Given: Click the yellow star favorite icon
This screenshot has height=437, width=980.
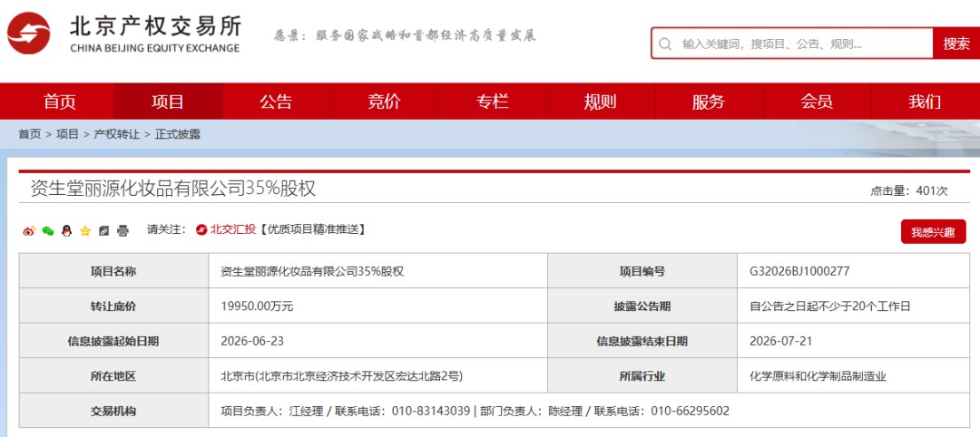Looking at the screenshot, I should coord(85,231).
